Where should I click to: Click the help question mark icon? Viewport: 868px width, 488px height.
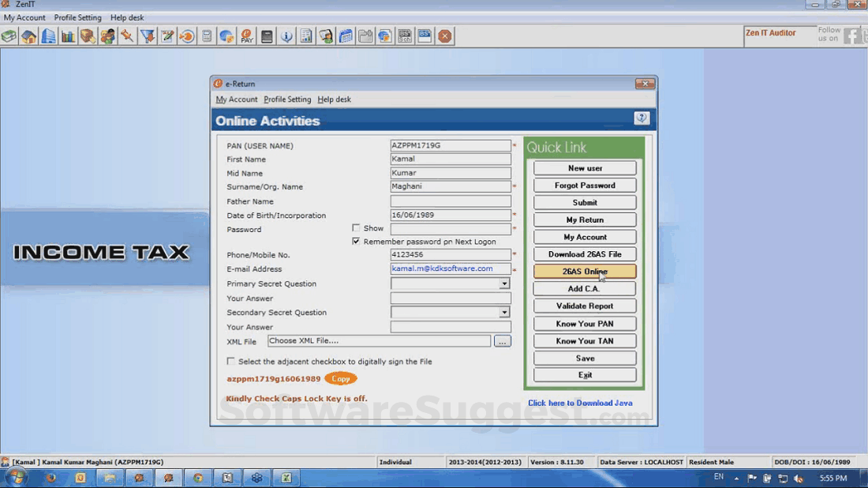tap(642, 118)
